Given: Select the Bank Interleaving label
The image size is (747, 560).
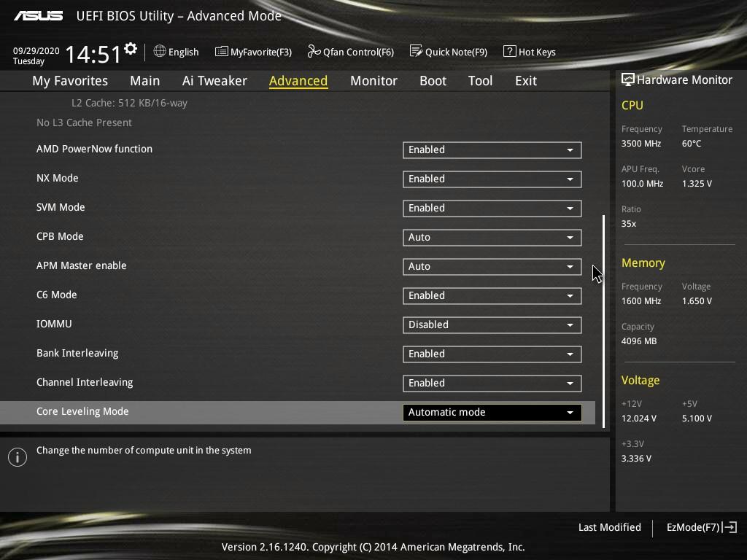Looking at the screenshot, I should point(77,354).
